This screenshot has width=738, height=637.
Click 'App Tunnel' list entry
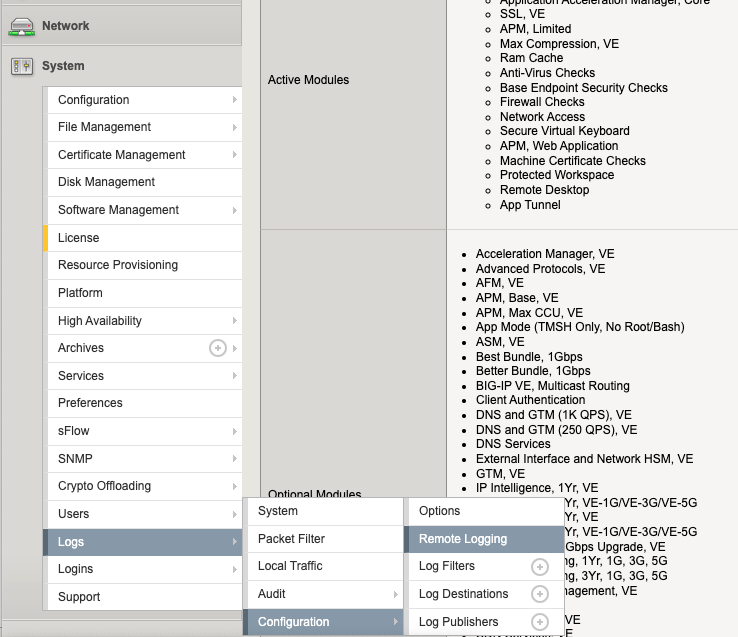(x=530, y=205)
